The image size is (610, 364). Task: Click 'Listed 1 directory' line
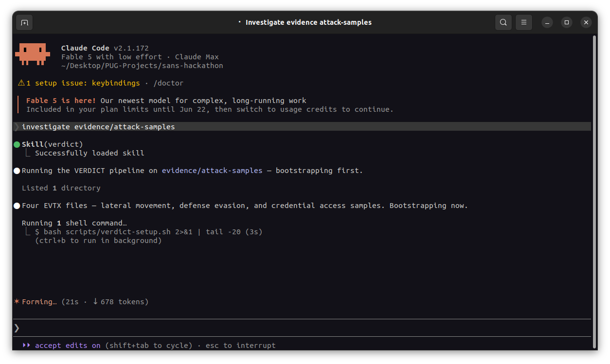[61, 188]
